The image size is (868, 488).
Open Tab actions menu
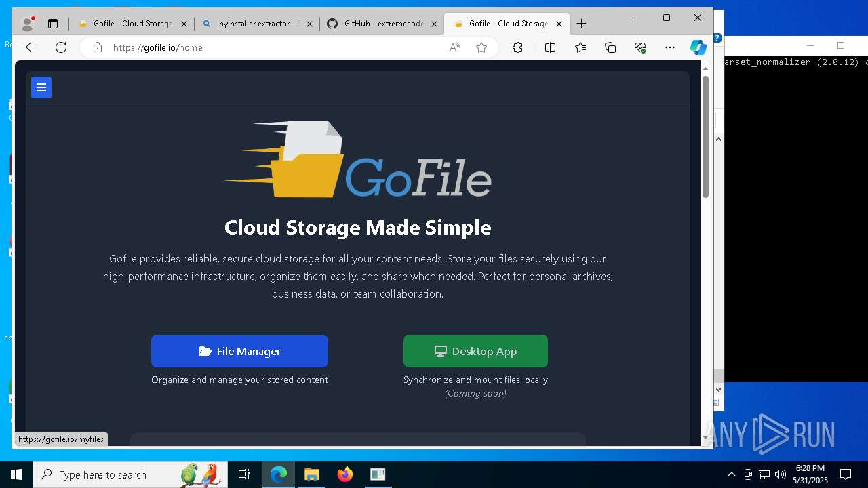[x=53, y=24]
